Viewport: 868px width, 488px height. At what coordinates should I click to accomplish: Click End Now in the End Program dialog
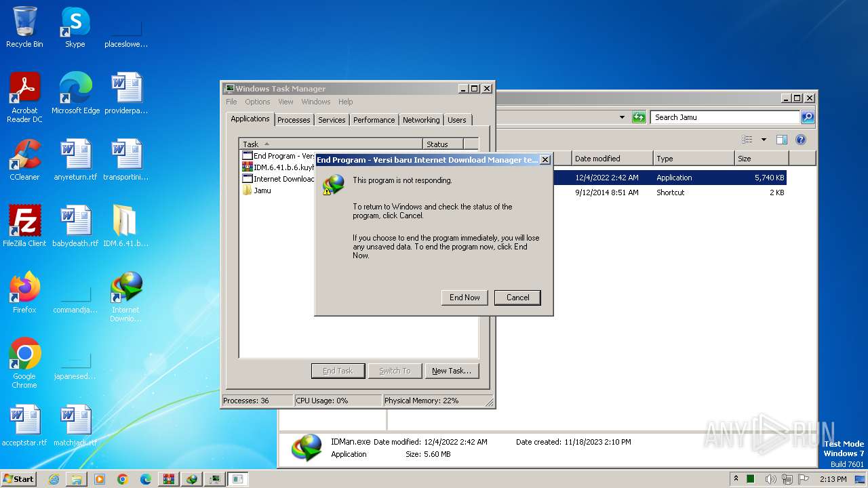tap(465, 298)
